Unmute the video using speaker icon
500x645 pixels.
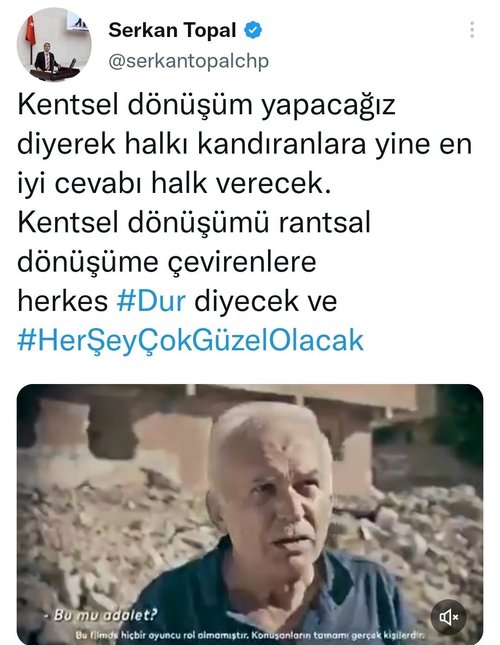point(448,617)
